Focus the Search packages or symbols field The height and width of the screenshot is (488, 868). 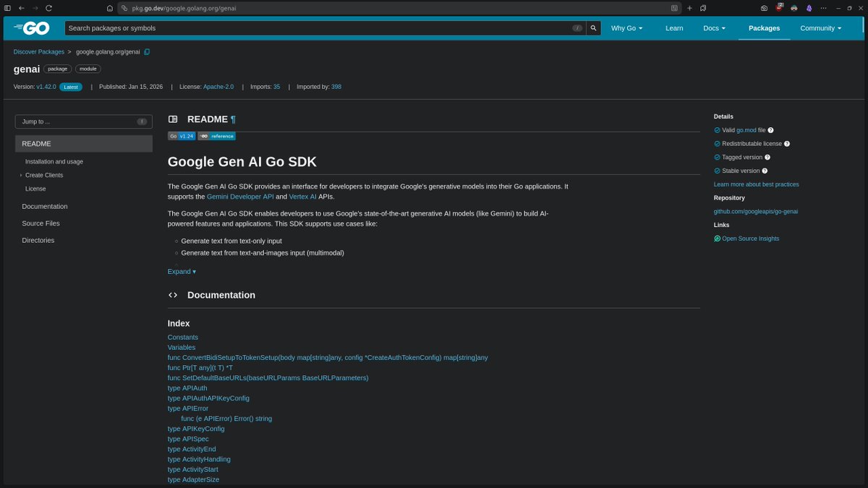(x=325, y=28)
